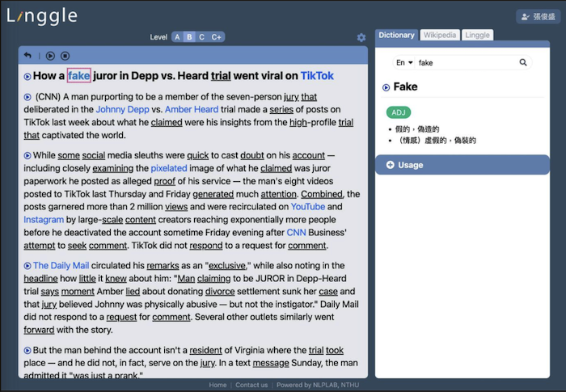Select level A difficulty

(177, 37)
